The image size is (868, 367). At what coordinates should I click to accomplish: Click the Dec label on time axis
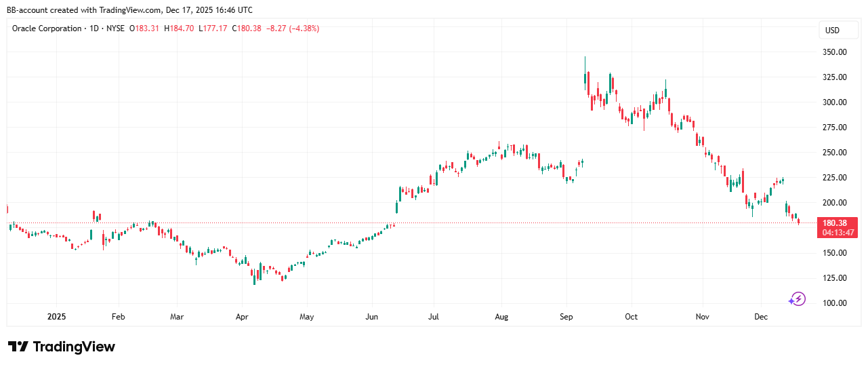[760, 316]
